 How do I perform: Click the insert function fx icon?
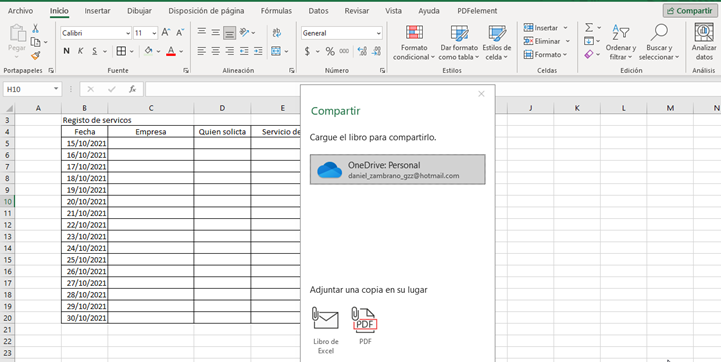tap(132, 89)
